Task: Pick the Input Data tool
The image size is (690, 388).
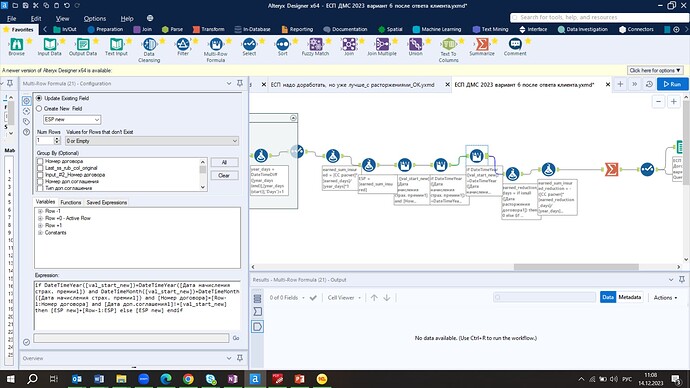Action: point(49,44)
